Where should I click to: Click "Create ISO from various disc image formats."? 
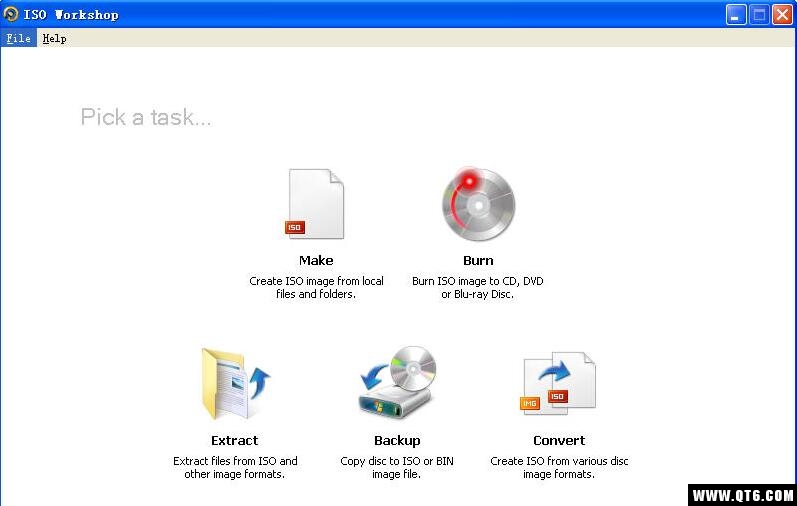pos(559,467)
